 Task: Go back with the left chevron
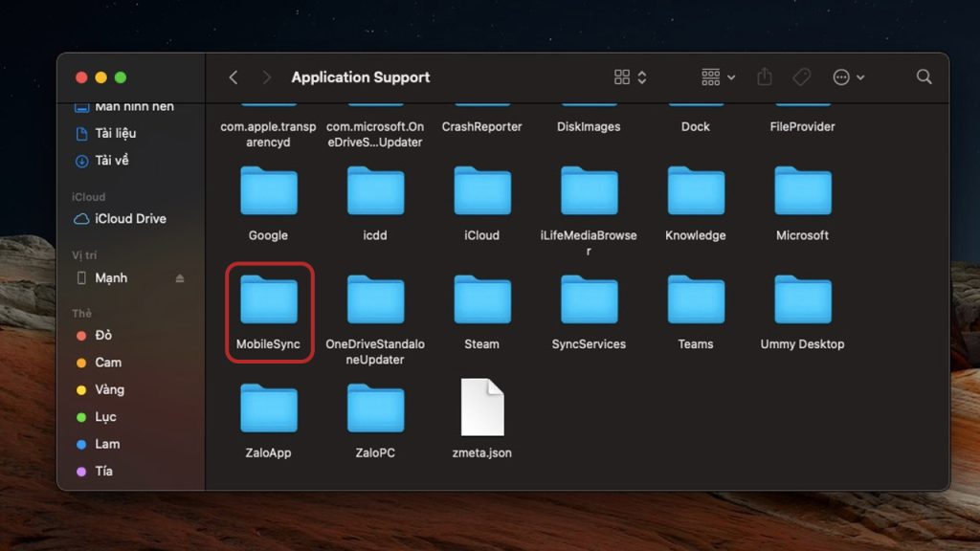234,77
